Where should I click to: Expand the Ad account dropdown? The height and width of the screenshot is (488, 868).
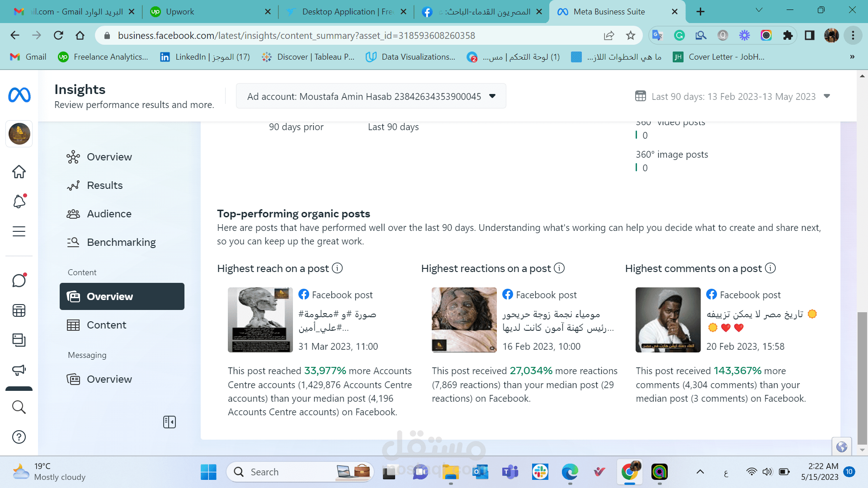click(x=371, y=96)
